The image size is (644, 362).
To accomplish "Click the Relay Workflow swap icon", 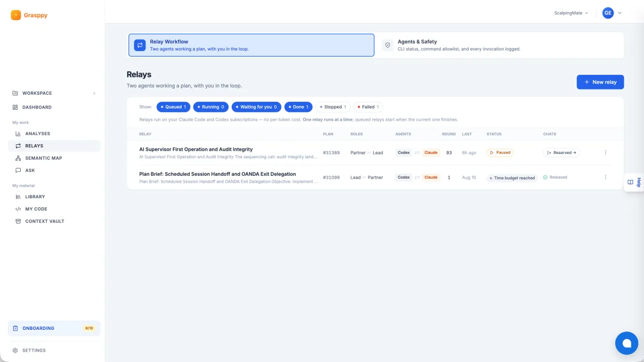I will pos(140,45).
